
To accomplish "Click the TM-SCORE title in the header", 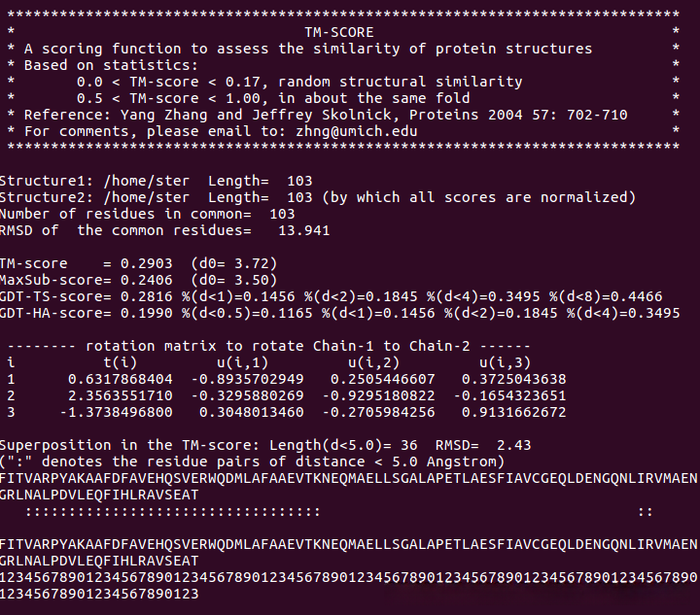I will (x=338, y=32).
